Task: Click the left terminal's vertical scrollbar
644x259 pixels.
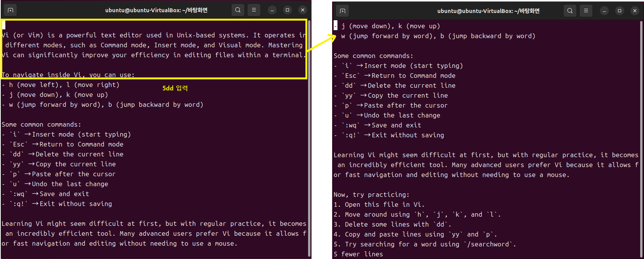Action: tap(309, 138)
